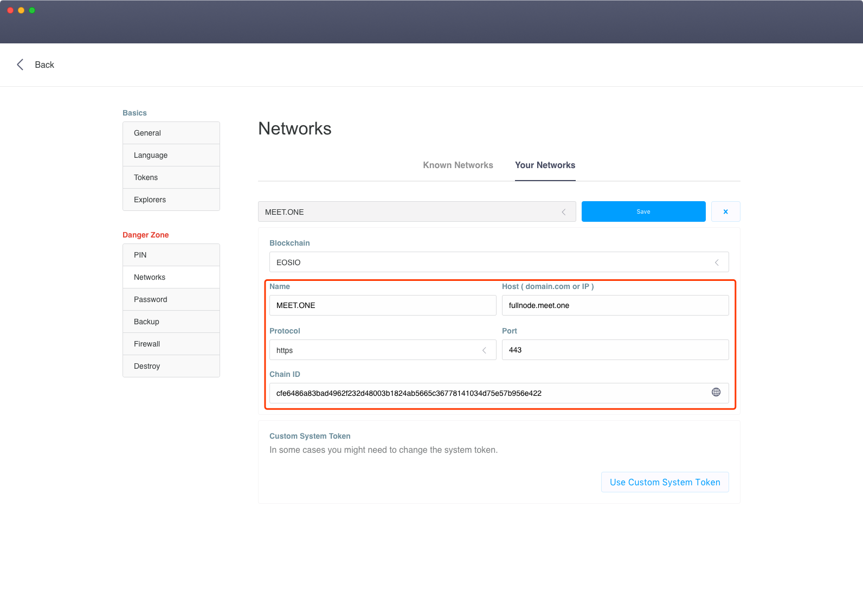Click the yellow minimize window button
The height and width of the screenshot is (616, 863).
coord(21,10)
